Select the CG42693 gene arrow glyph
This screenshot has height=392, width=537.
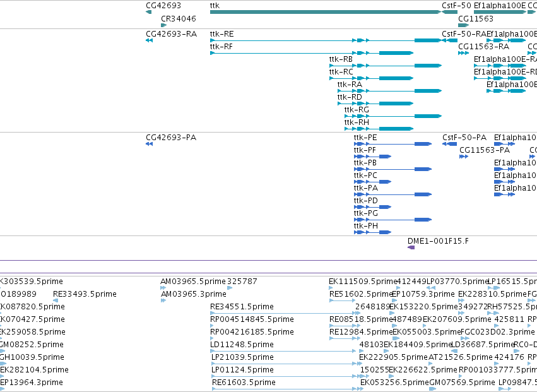pyautogui.click(x=148, y=12)
